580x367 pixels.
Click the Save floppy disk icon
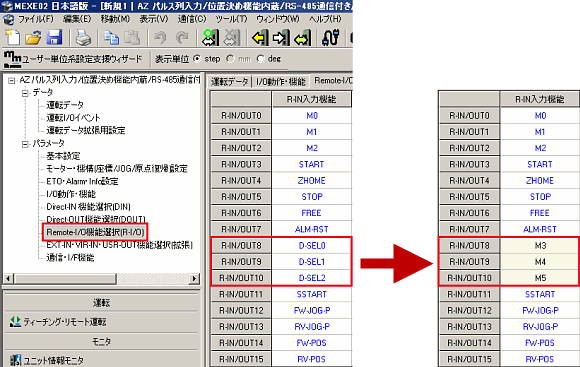pyautogui.click(x=54, y=37)
